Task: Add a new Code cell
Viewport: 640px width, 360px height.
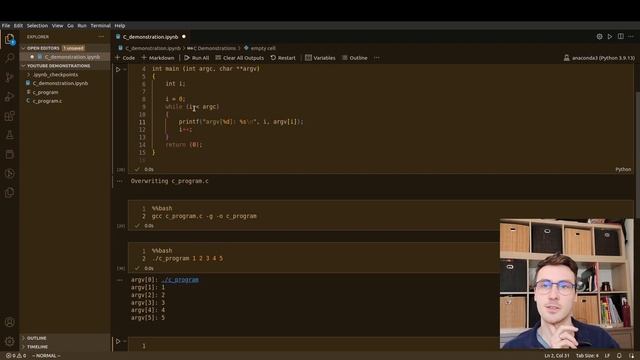Action: pos(125,58)
